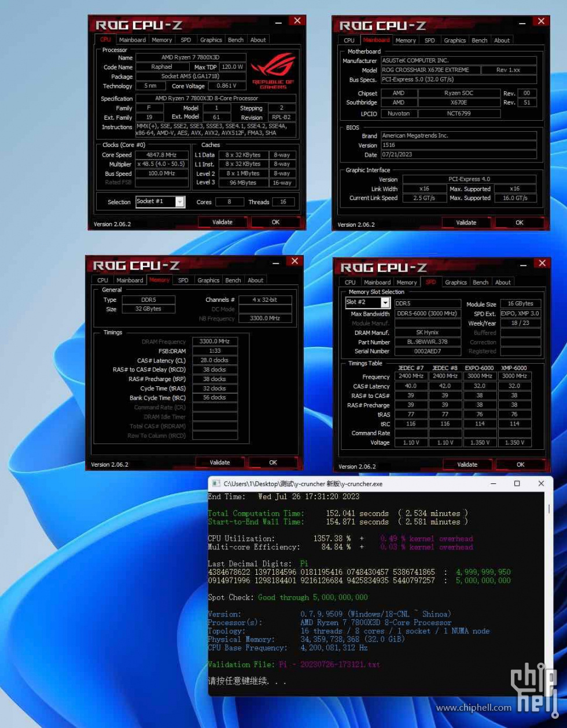Select the AMD Ryzen 7 7800X3D name field

(x=190, y=57)
